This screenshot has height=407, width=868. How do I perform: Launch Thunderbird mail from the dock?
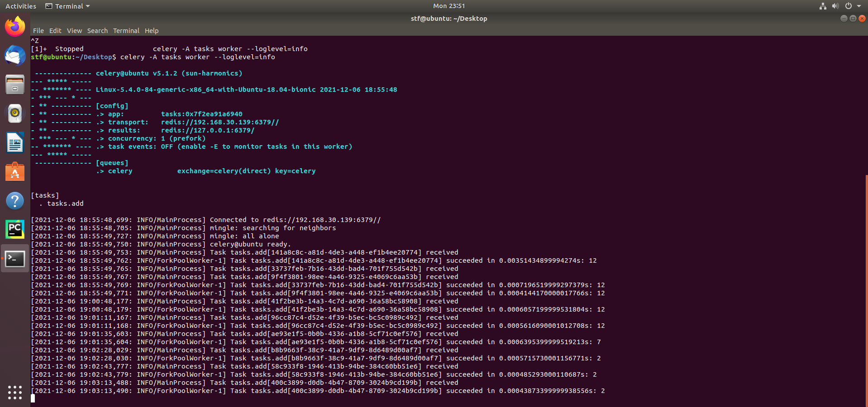[15, 56]
